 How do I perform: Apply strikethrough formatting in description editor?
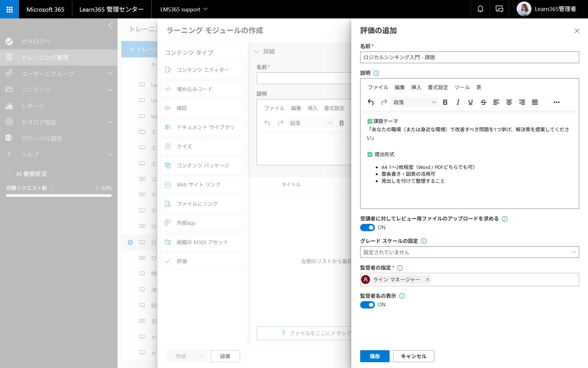(x=483, y=102)
